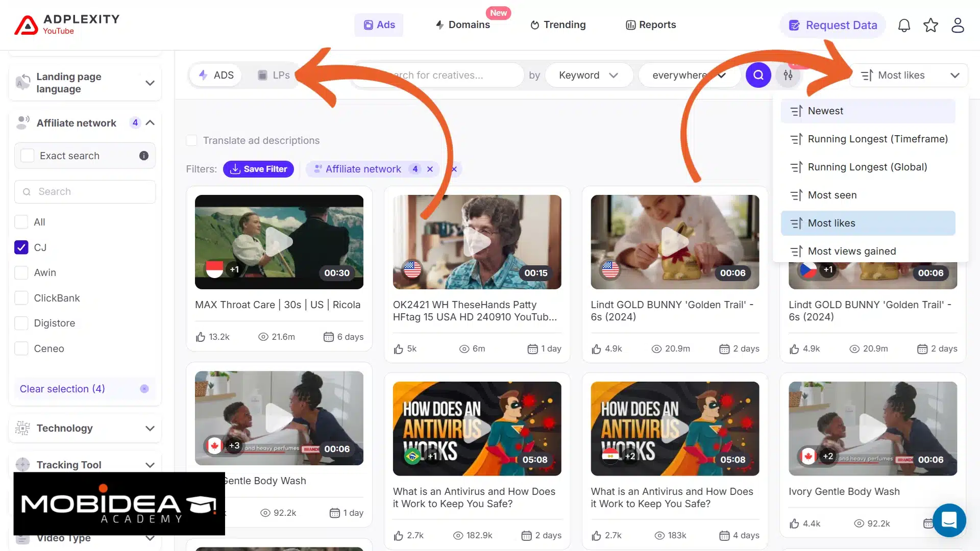Click Clear selection (4) link
This screenshot has width=980, height=551.
[x=62, y=389]
